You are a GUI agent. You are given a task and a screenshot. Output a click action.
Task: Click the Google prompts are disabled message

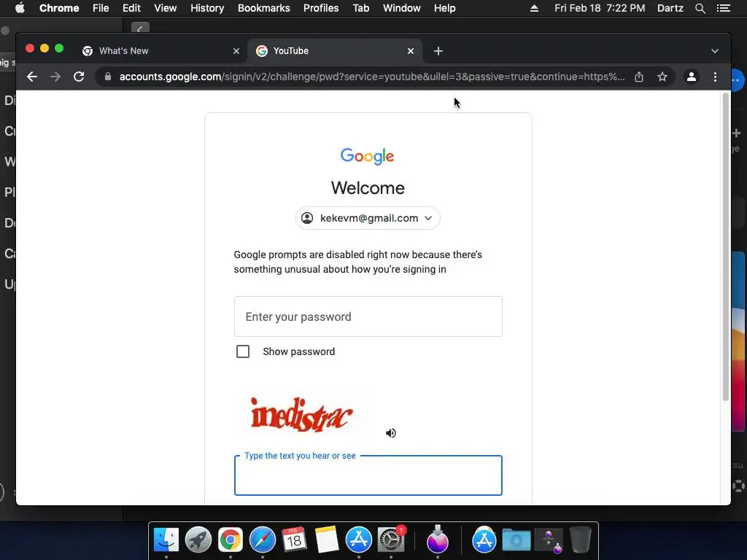click(357, 262)
